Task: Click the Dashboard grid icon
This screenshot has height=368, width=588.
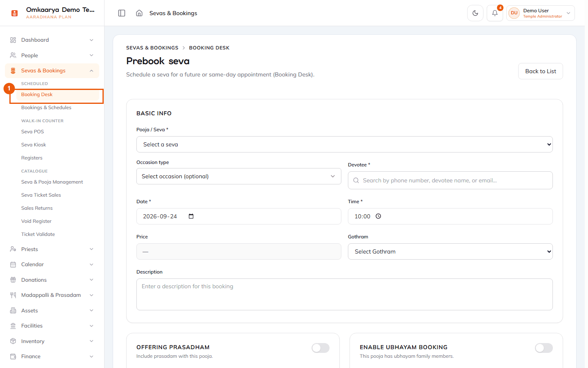Action: point(13,40)
